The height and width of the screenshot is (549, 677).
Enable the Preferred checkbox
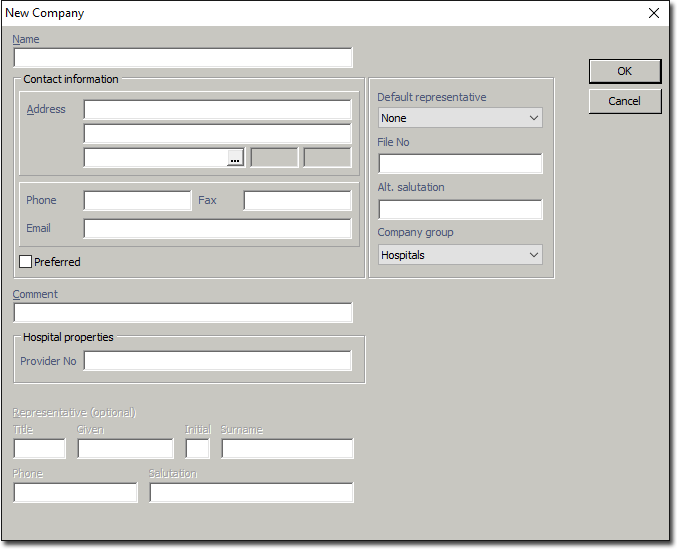coord(26,262)
